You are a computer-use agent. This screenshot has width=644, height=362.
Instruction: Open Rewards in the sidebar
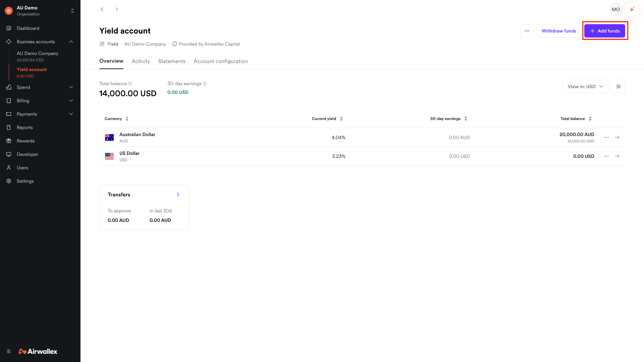click(26, 141)
